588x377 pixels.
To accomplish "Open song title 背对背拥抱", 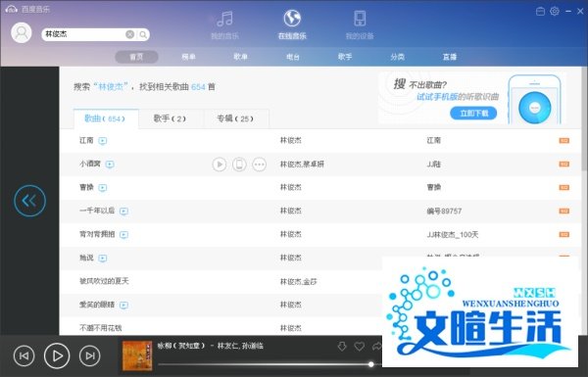I will pos(97,235).
